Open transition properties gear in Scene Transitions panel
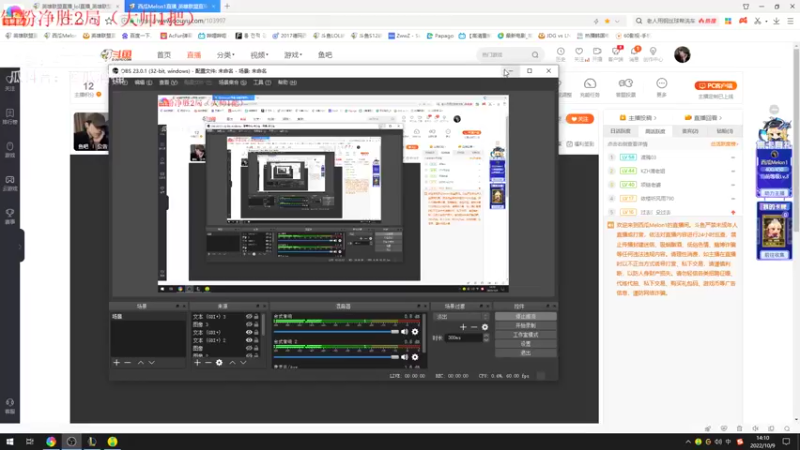The image size is (800, 450). [x=485, y=327]
